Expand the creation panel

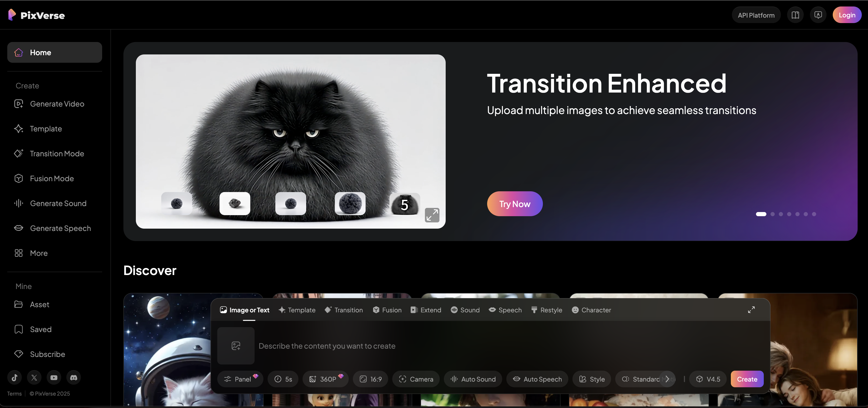751,309
